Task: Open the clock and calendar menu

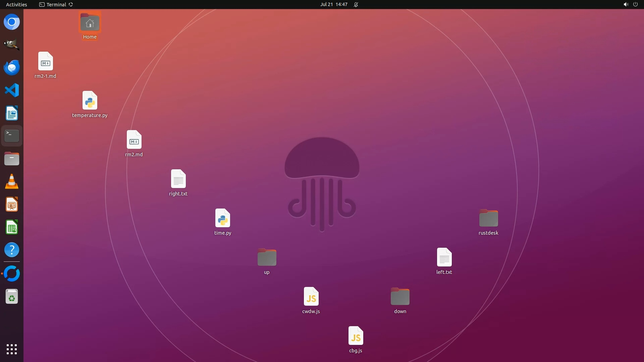Action: (333, 4)
